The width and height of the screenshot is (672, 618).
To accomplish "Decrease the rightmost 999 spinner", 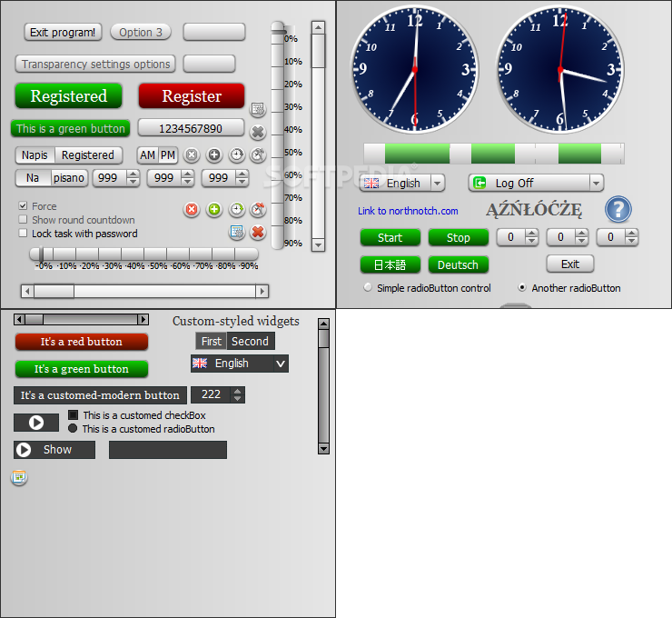I will (242, 182).
